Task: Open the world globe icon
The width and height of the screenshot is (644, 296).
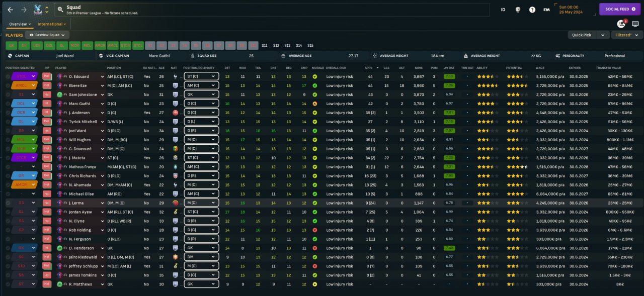Action: pyautogui.click(x=517, y=10)
